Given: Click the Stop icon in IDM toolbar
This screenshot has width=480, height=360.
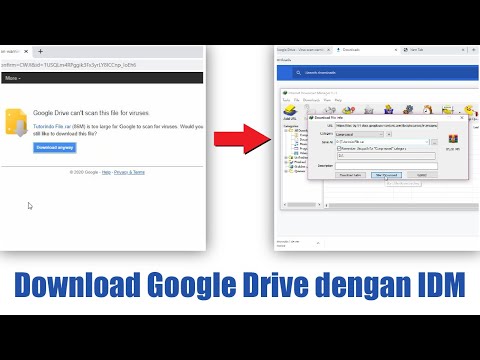Looking at the screenshot, I should [330, 110].
